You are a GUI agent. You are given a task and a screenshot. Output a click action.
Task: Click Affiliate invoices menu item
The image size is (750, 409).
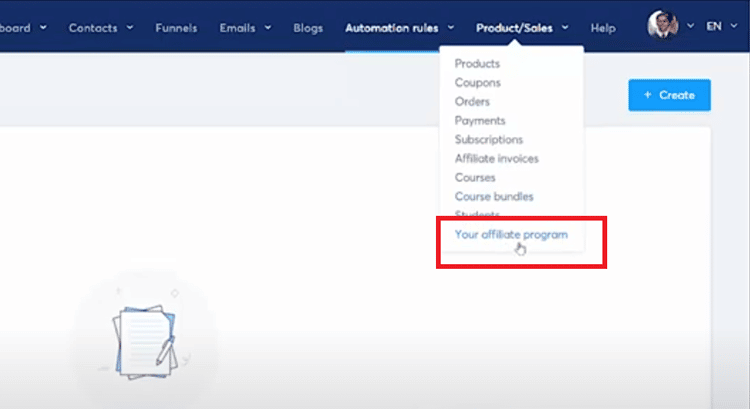[x=496, y=159]
